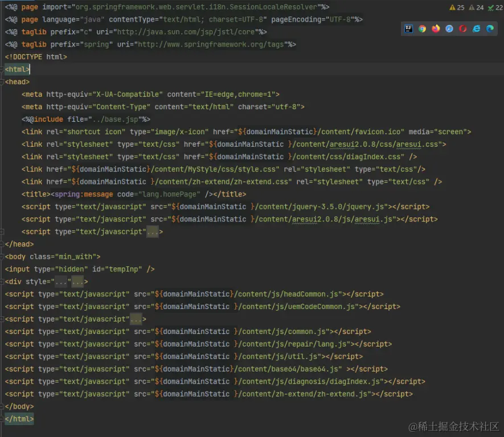Viewport: 504px width, 437px height.
Task: Unfold the ellipsis inside div style attribute
Action: pos(61,282)
